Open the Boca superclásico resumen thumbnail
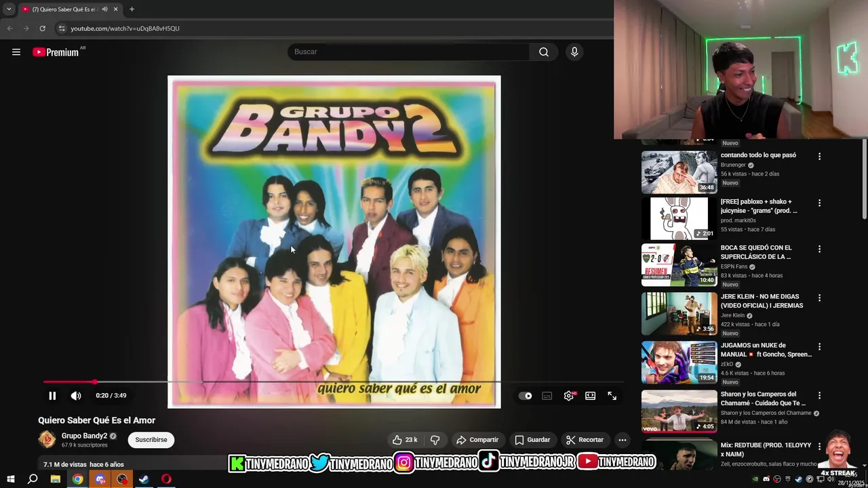 679,265
